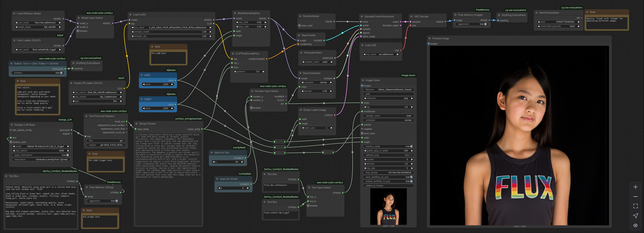This screenshot has height=233, width=644.
Task: Collapse the SamplerCustomAdvanced node dot
Action: pyautogui.click(x=362, y=17)
